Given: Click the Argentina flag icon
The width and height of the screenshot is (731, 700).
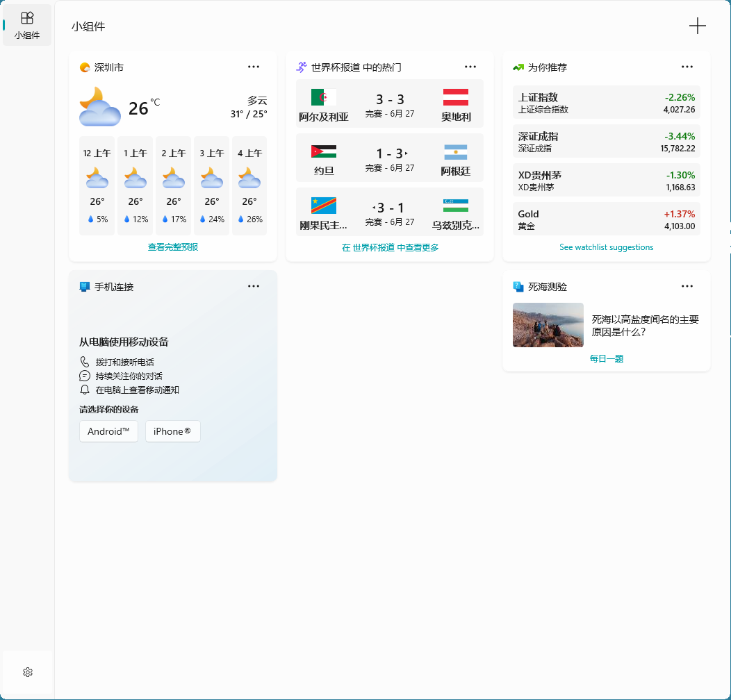Looking at the screenshot, I should (x=455, y=152).
